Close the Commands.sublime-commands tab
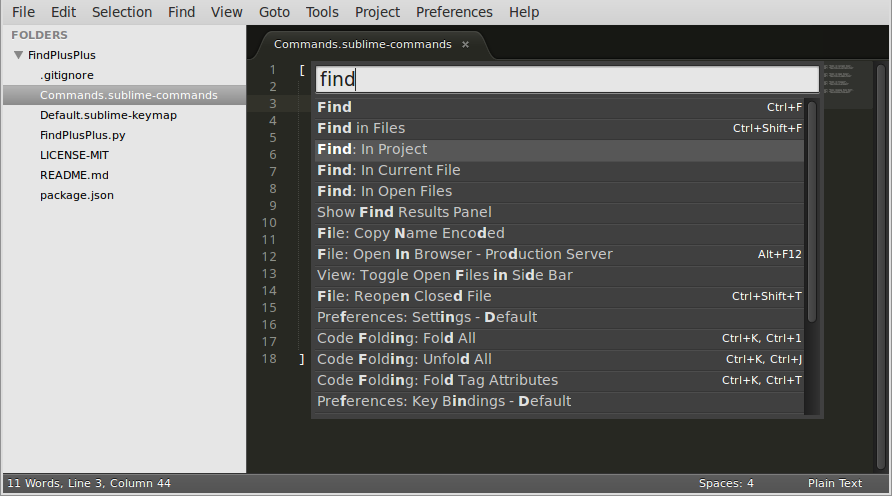Viewport: 893px width, 497px height. 465,45
